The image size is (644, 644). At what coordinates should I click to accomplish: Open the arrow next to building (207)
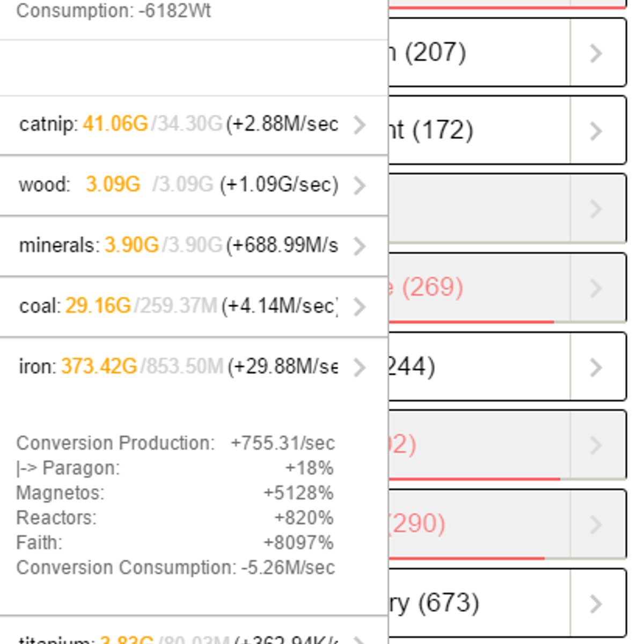pos(596,53)
